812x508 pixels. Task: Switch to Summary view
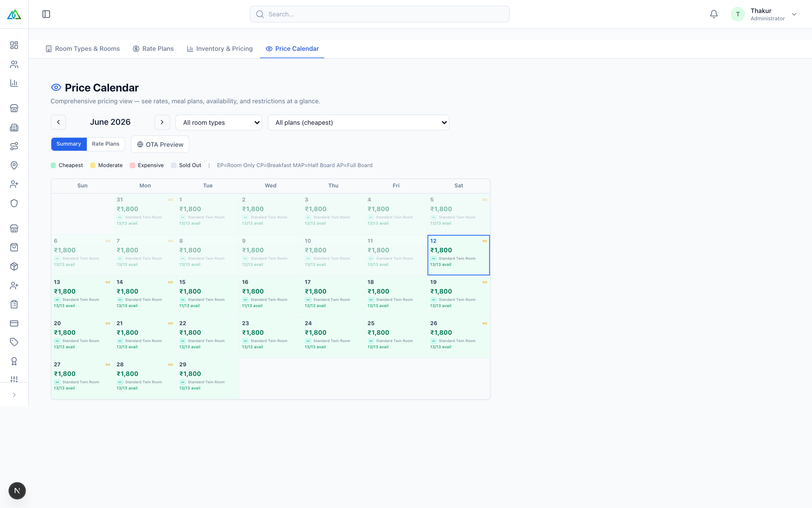(69, 144)
